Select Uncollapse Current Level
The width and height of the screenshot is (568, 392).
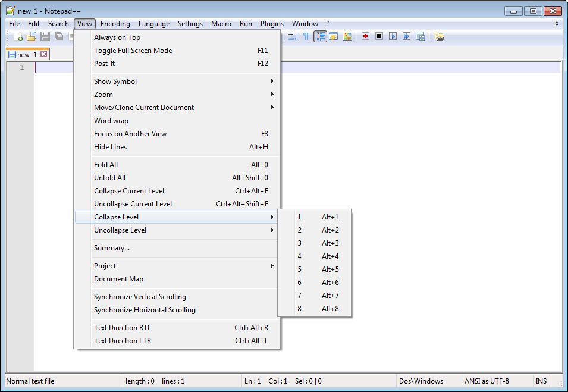tap(177, 204)
